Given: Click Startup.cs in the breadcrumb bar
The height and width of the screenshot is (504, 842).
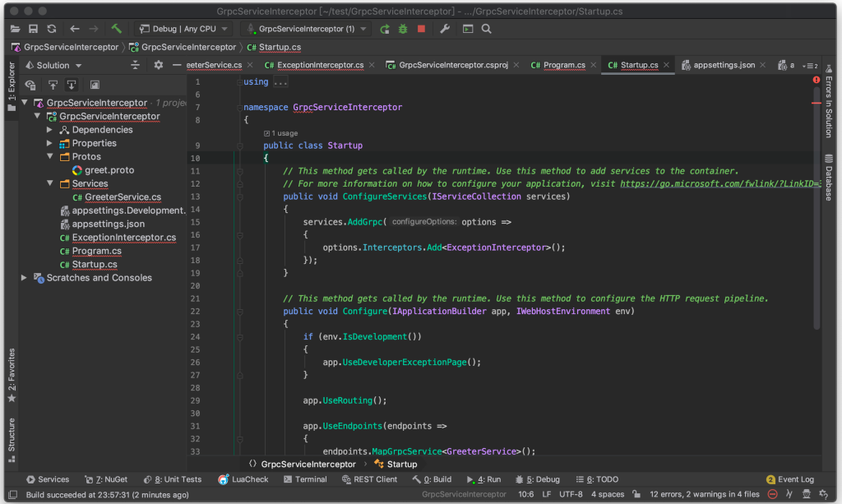Looking at the screenshot, I should (x=274, y=47).
